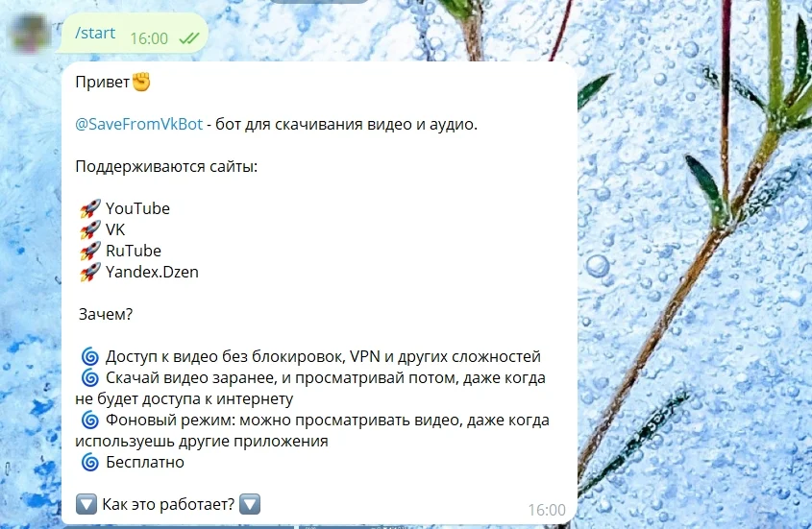Open the @SaveFromVkBot mention link

[138, 124]
